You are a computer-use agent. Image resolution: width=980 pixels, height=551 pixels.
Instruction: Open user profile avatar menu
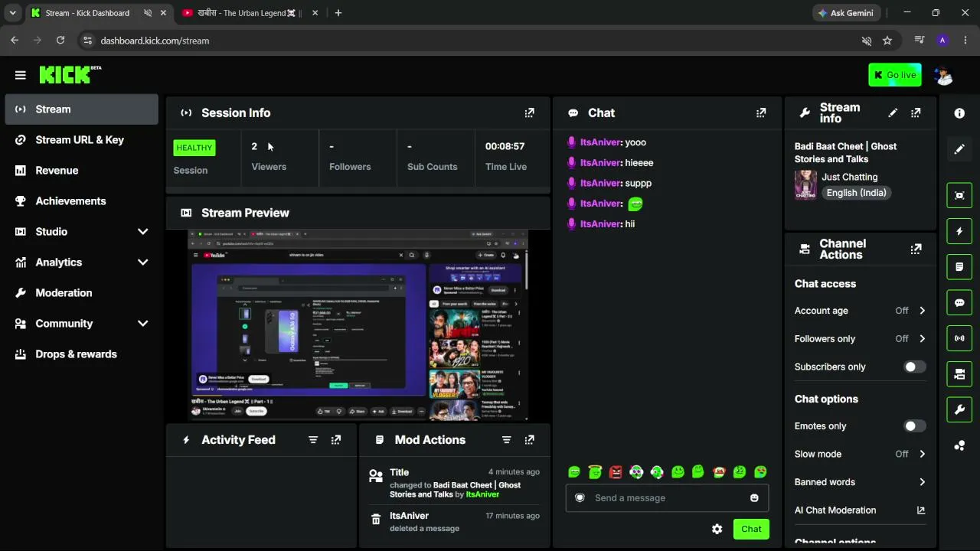[x=944, y=75]
